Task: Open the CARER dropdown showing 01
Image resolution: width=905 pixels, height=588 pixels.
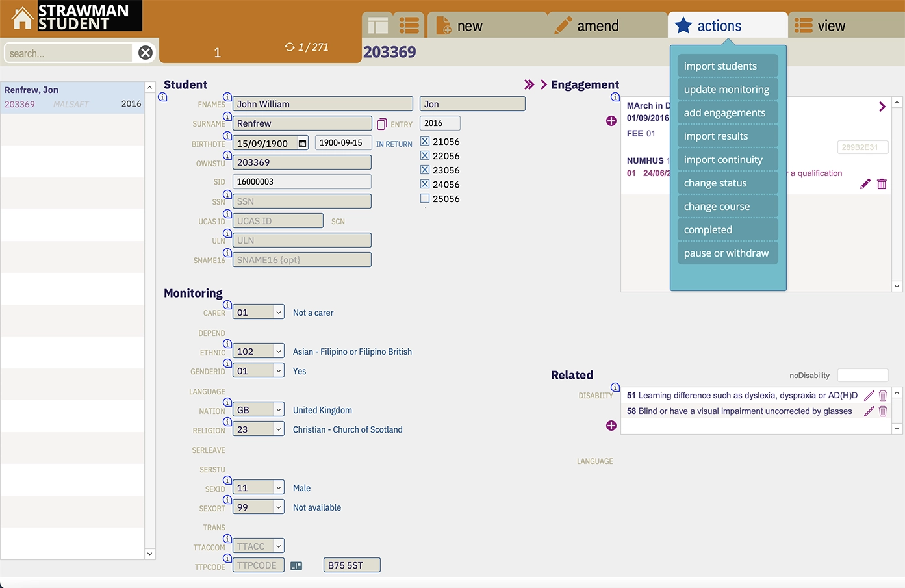Action: [x=259, y=313]
